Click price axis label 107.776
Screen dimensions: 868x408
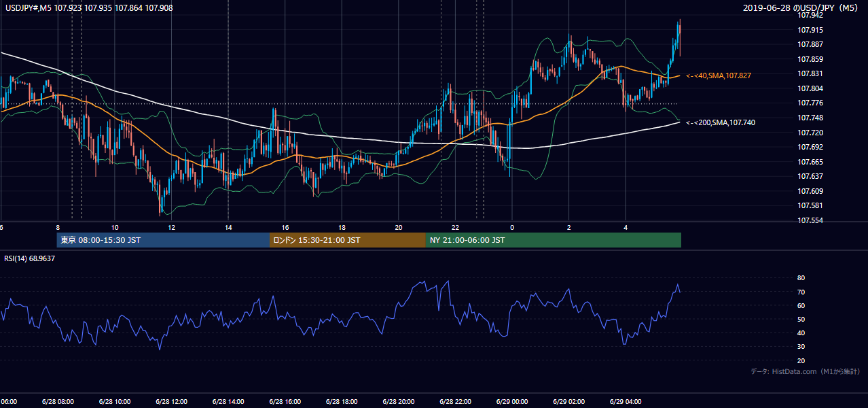[811, 103]
